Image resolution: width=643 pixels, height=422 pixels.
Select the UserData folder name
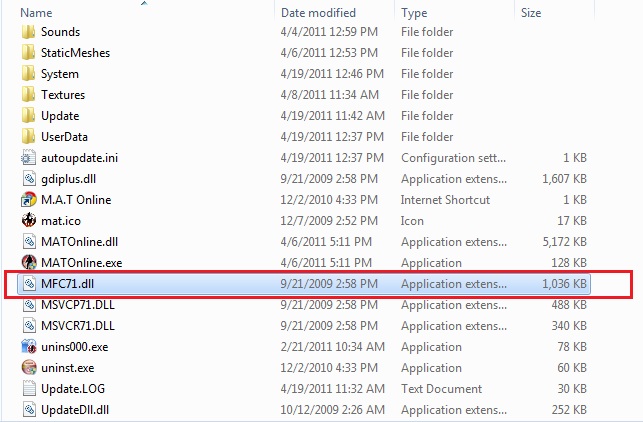tap(64, 137)
